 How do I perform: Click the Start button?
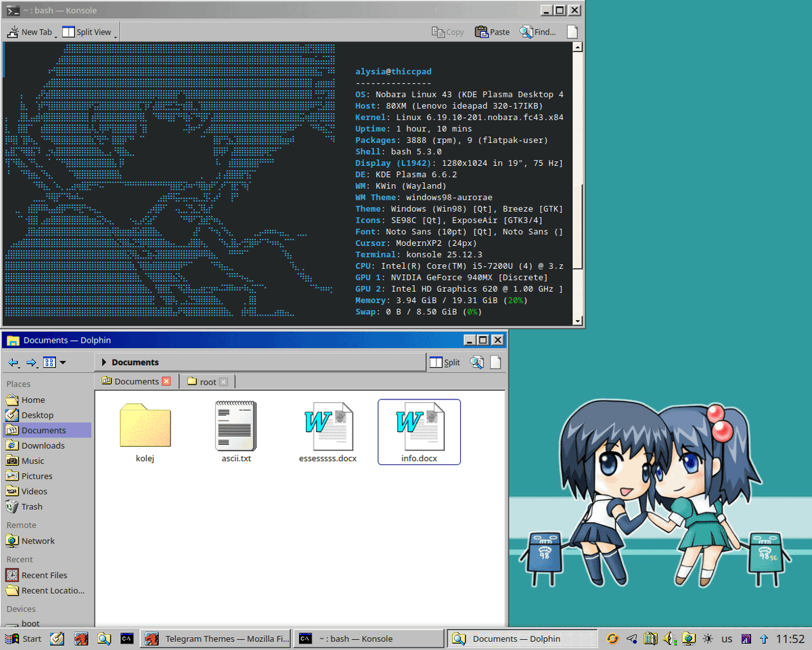click(22, 638)
